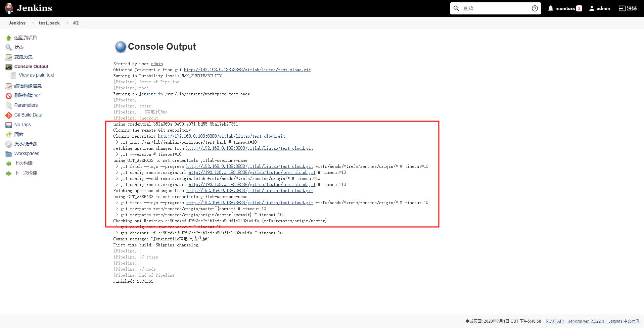Click the edit icon next to 编辑构建信息
The height and width of the screenshot is (328, 644).
click(x=9, y=86)
